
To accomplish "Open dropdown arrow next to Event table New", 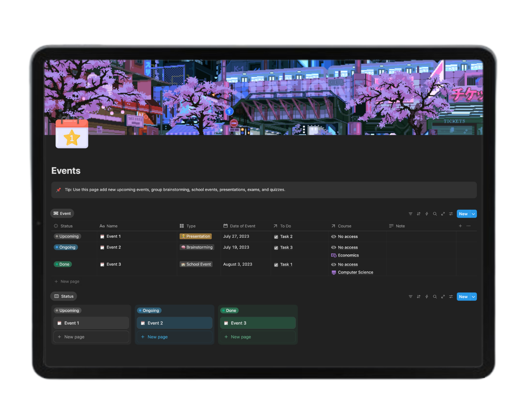I will tap(474, 214).
